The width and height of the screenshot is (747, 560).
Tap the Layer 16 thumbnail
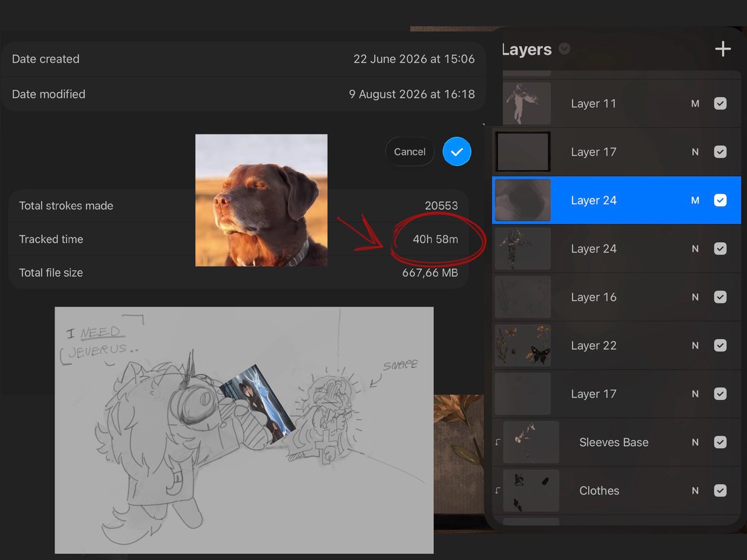(x=523, y=297)
